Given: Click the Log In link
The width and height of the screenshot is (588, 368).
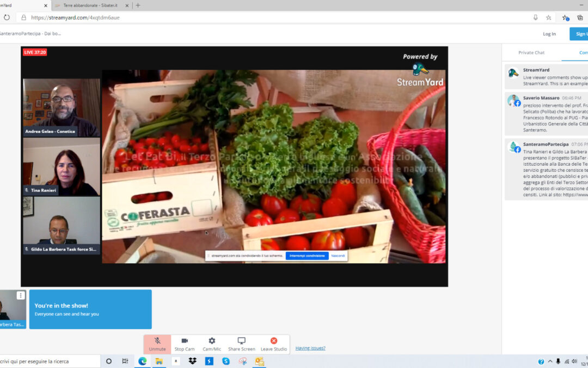Looking at the screenshot, I should (549, 34).
